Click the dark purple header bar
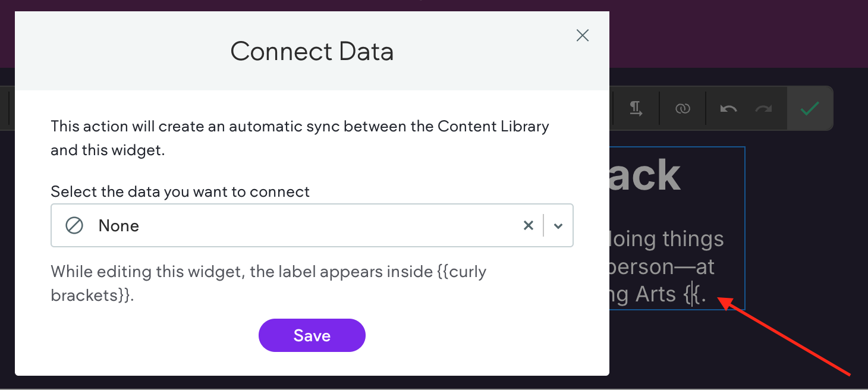 [737, 33]
